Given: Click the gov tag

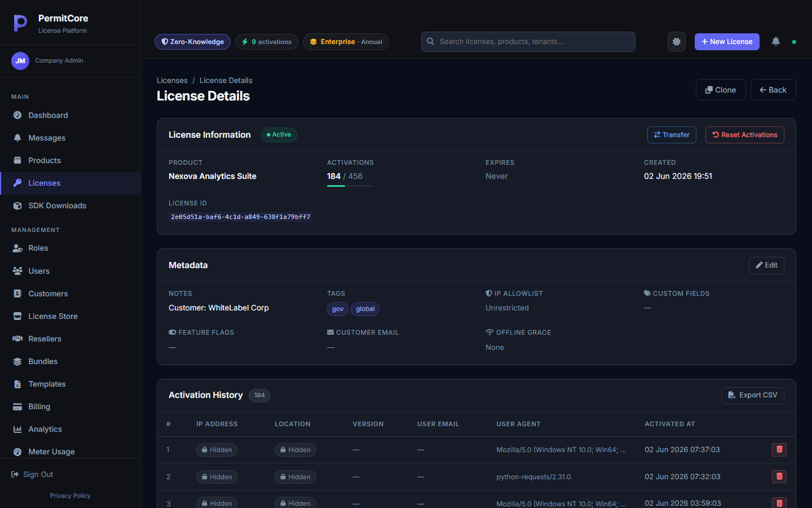Looking at the screenshot, I should 338,309.
